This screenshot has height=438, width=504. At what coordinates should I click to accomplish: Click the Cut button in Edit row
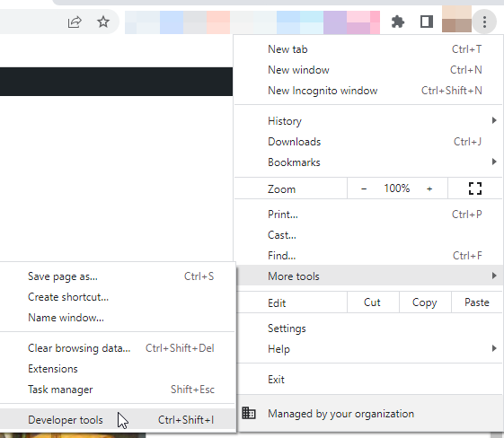373,302
